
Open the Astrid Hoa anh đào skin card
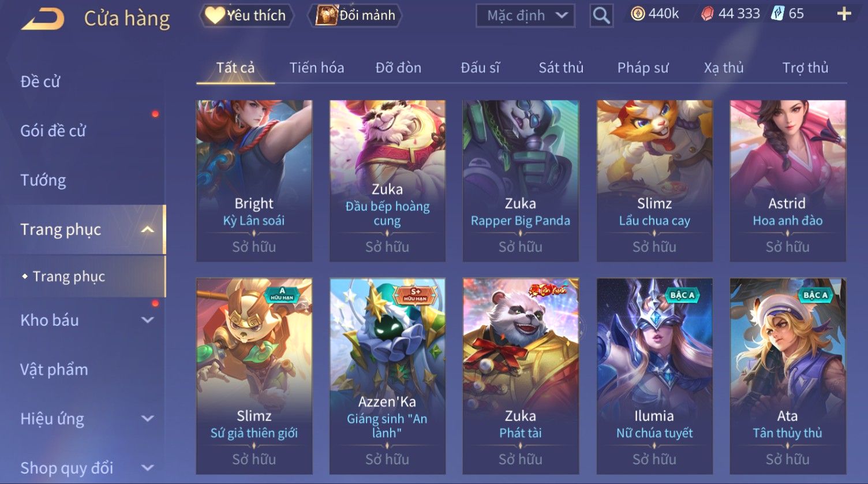(788, 181)
